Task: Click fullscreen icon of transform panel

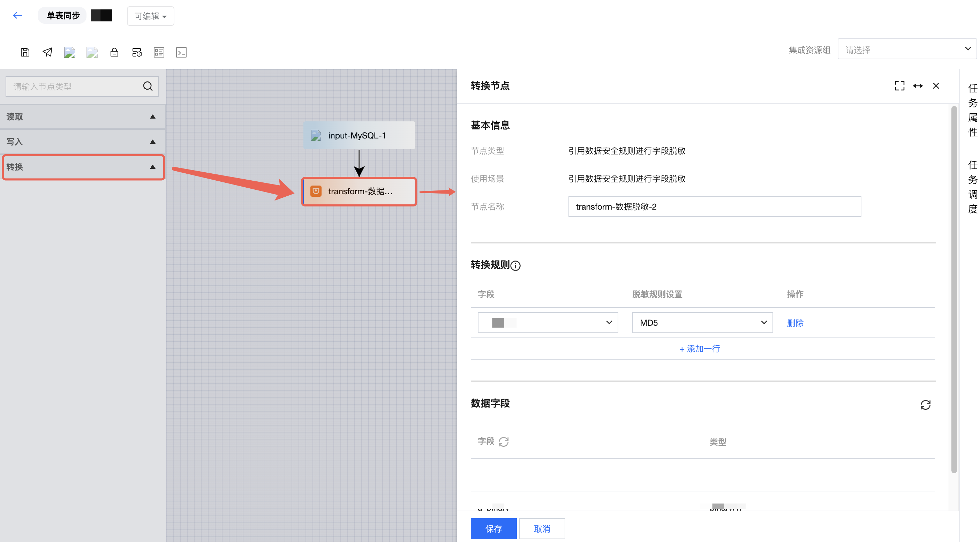Action: point(899,86)
